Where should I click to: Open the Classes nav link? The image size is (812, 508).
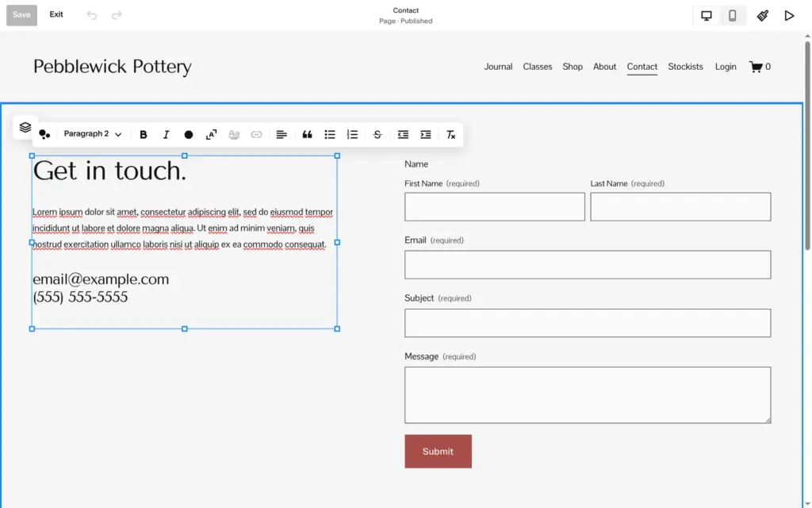tap(538, 67)
